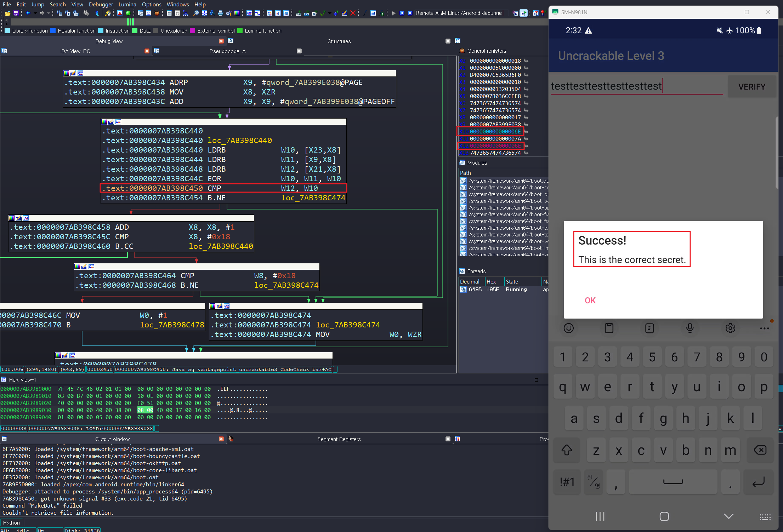Image resolution: width=783 pixels, height=532 pixels.
Task: Click the pencil edit toolbar icon
Action: pyautogui.click(x=345, y=13)
